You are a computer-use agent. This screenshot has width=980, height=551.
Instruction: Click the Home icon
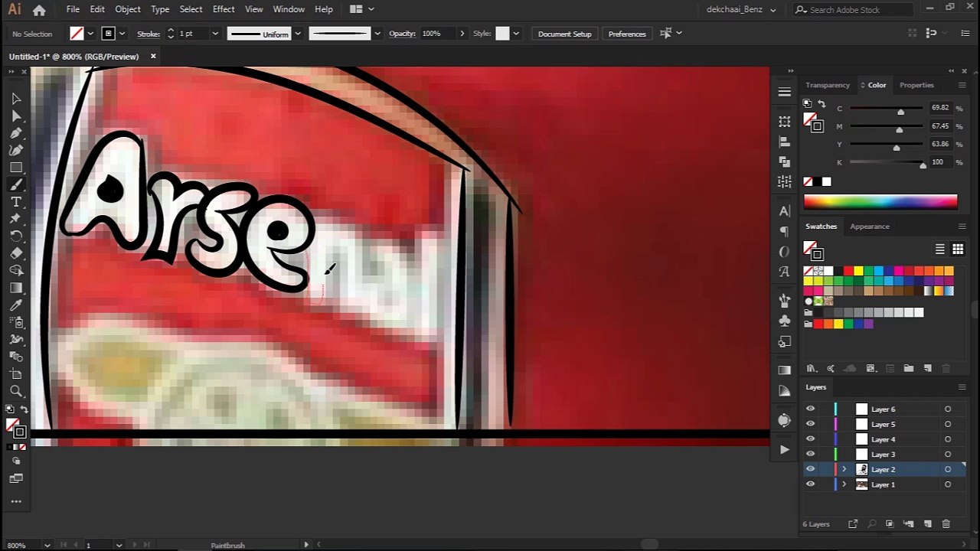click(39, 10)
